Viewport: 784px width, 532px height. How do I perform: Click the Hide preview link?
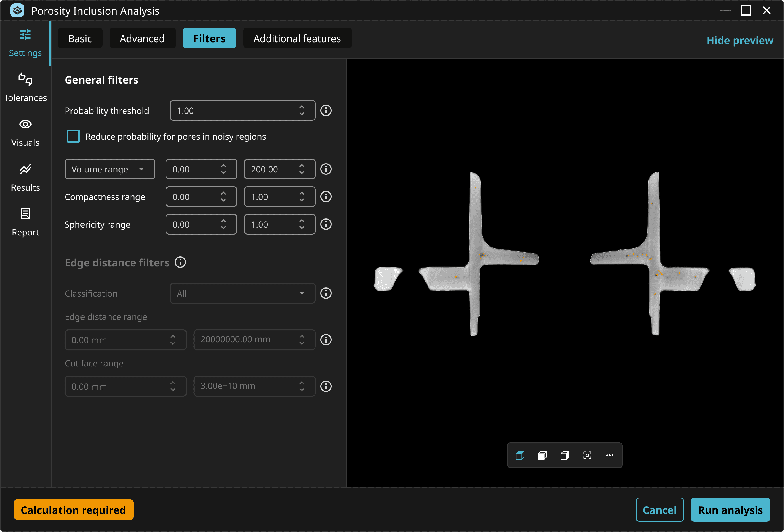pyautogui.click(x=739, y=40)
